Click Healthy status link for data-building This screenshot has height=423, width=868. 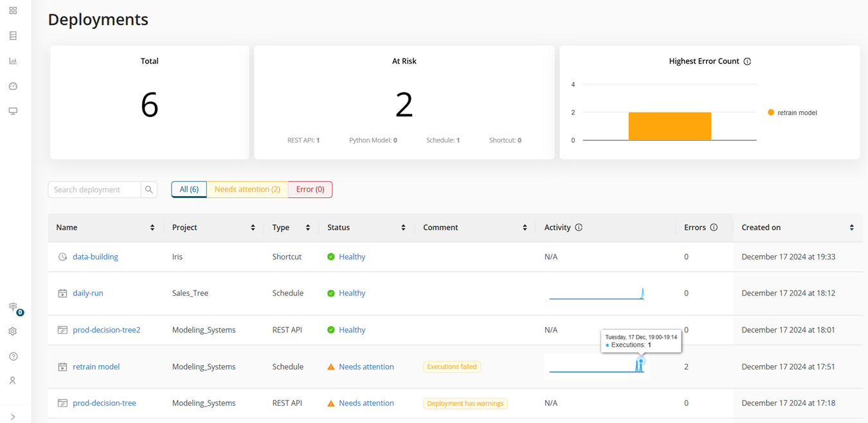(352, 256)
